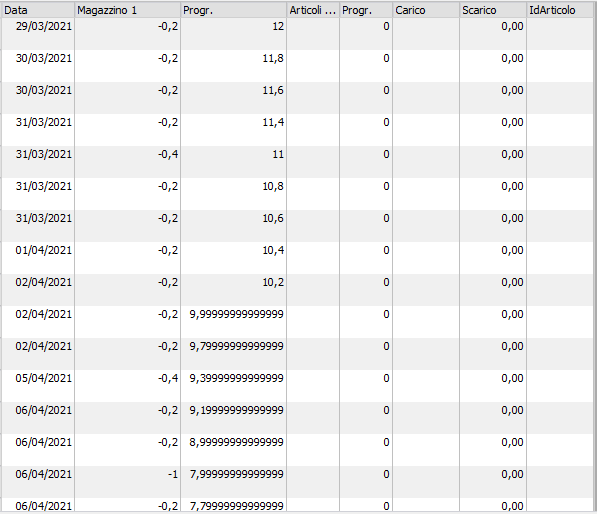Select the -1 Magazzino cell
This screenshot has width=597, height=514.
(x=127, y=482)
